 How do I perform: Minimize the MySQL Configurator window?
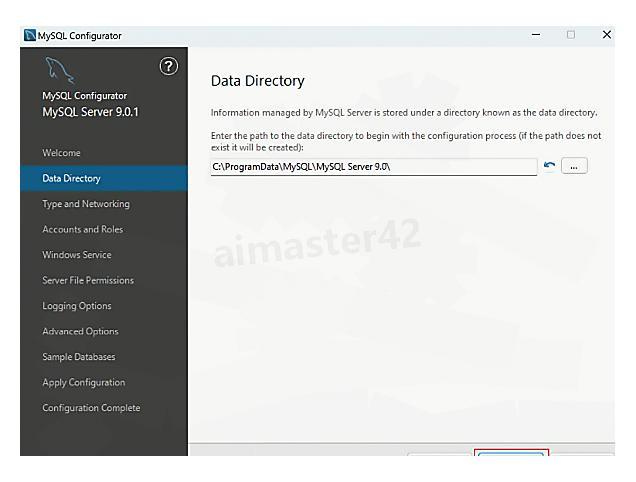(536, 35)
